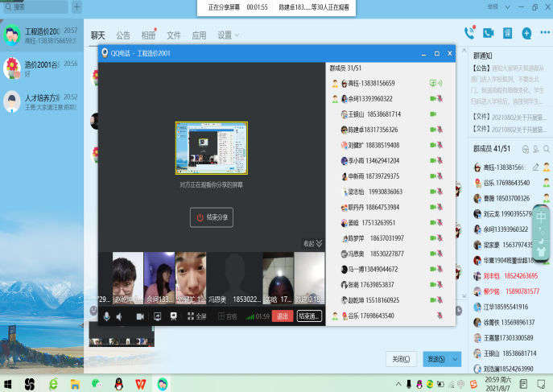Viewport: 553px width, 392px height.
Task: Click the round plus icon in chat header
Action: tap(526, 33)
